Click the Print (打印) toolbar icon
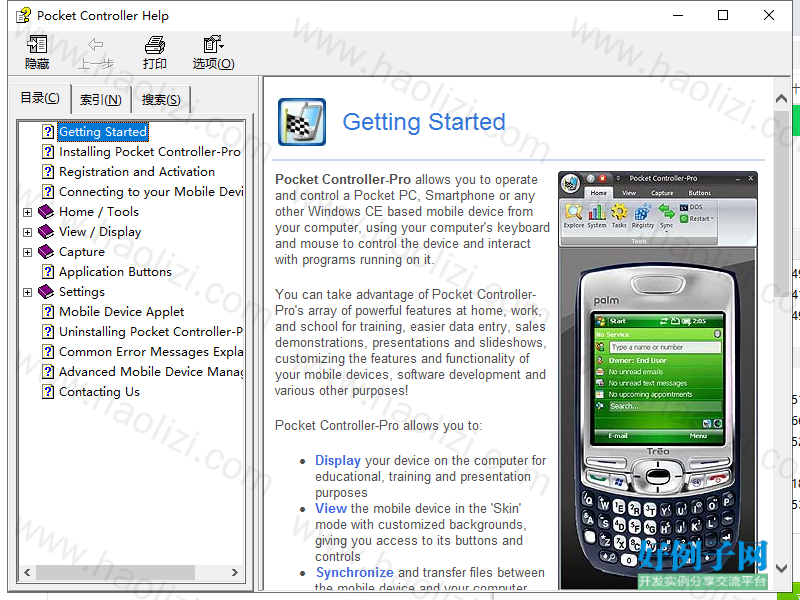Image resolution: width=800 pixels, height=600 pixels. point(155,45)
